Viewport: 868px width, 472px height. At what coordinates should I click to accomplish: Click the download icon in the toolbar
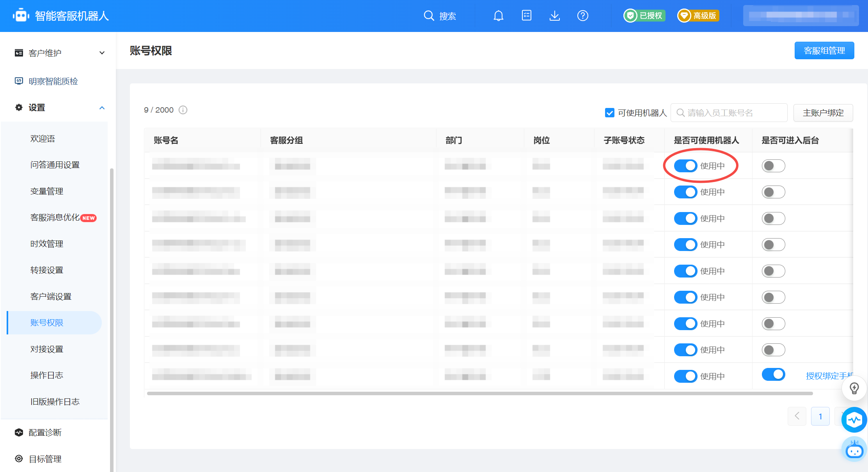pos(556,16)
